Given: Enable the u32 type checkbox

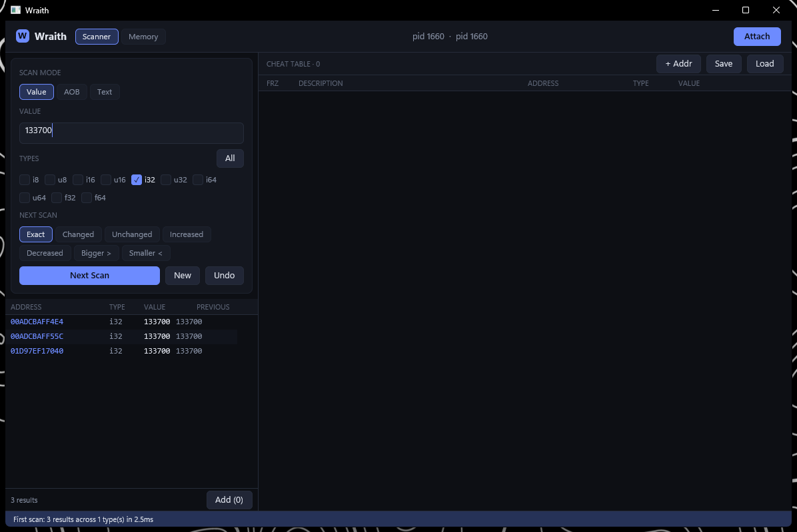Looking at the screenshot, I should (x=166, y=180).
